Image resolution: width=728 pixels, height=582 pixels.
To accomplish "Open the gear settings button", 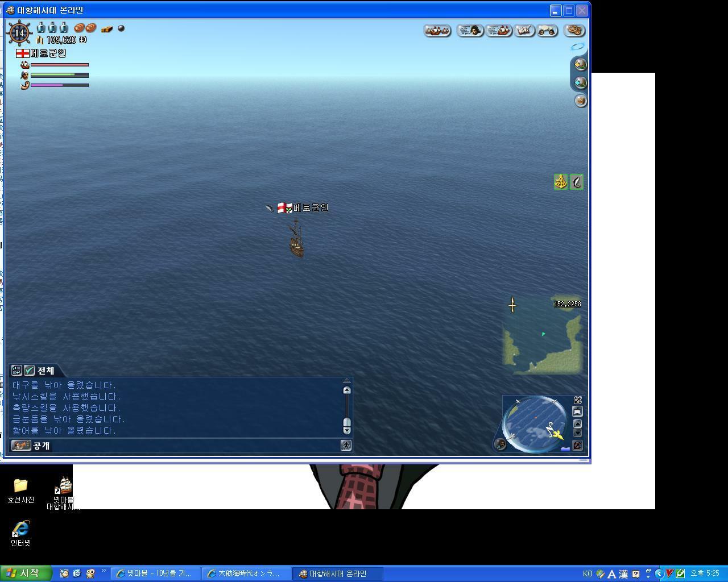I will coord(574,31).
